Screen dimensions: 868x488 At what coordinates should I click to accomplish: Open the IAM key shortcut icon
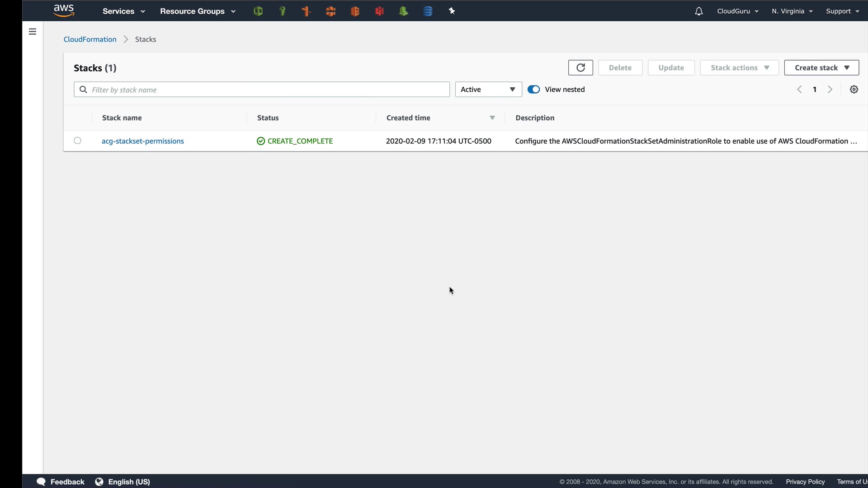pos(283,11)
